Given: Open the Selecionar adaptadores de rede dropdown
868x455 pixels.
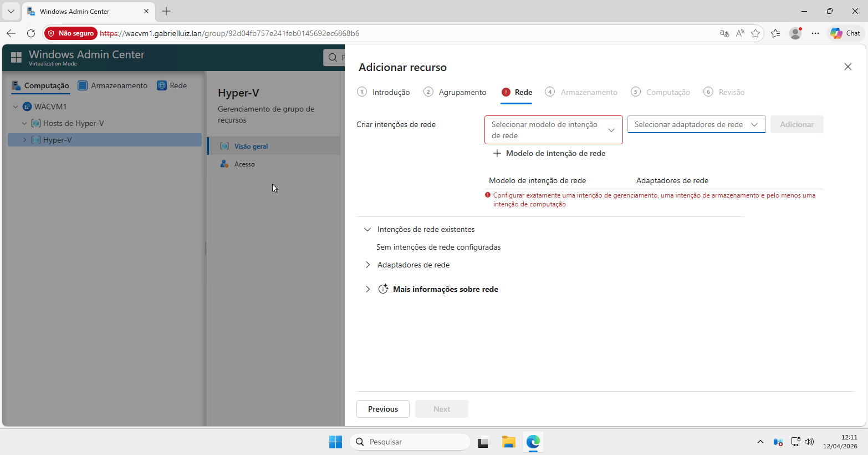Looking at the screenshot, I should (x=696, y=124).
